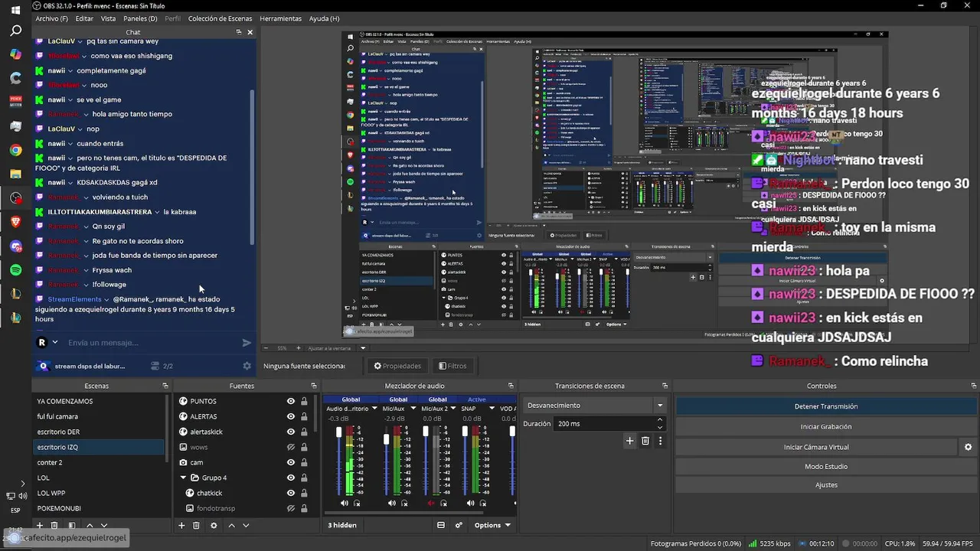Open source Propiedades button
This screenshot has height=551, width=980.
click(398, 366)
